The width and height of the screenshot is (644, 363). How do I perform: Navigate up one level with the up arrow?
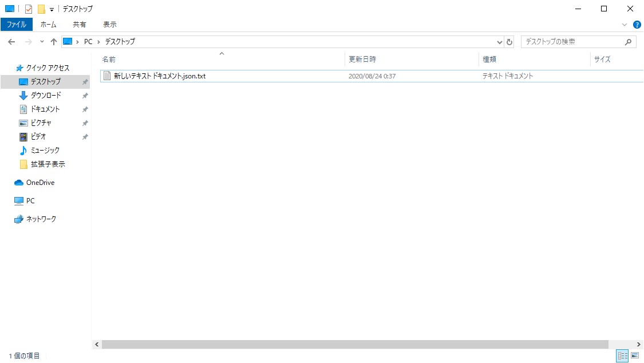point(54,41)
